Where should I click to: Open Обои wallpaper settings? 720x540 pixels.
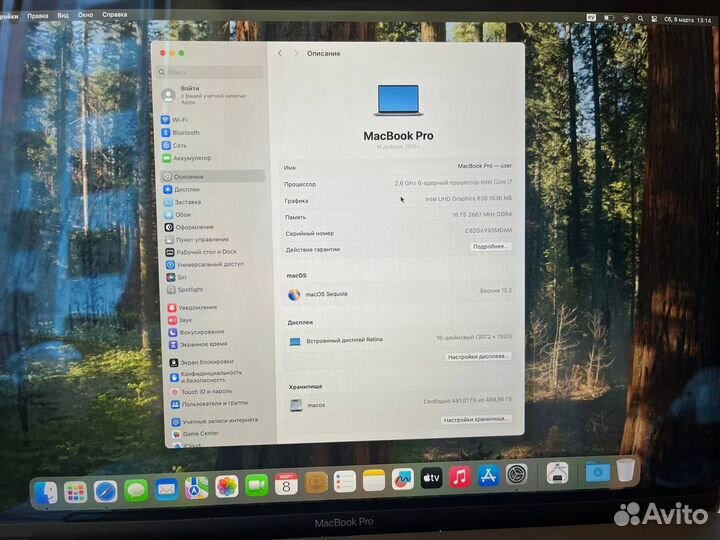coord(178,214)
